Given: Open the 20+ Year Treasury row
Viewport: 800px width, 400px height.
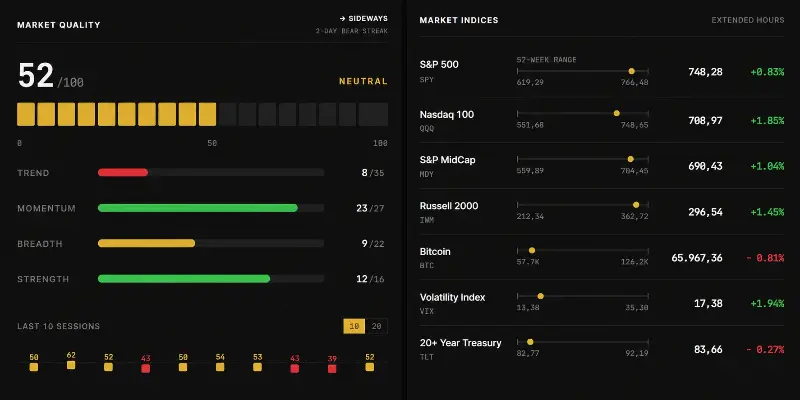Looking at the screenshot, I should (602, 349).
